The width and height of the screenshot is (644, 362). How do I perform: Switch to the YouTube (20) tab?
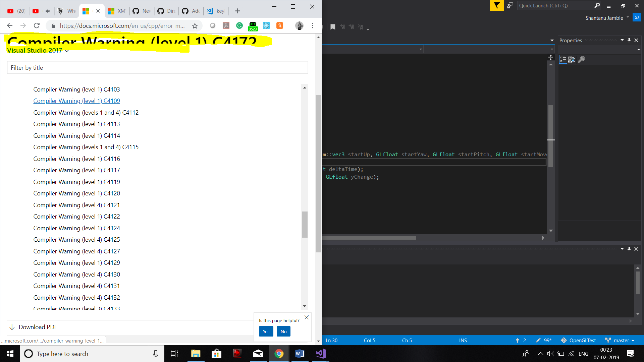click(16, 11)
